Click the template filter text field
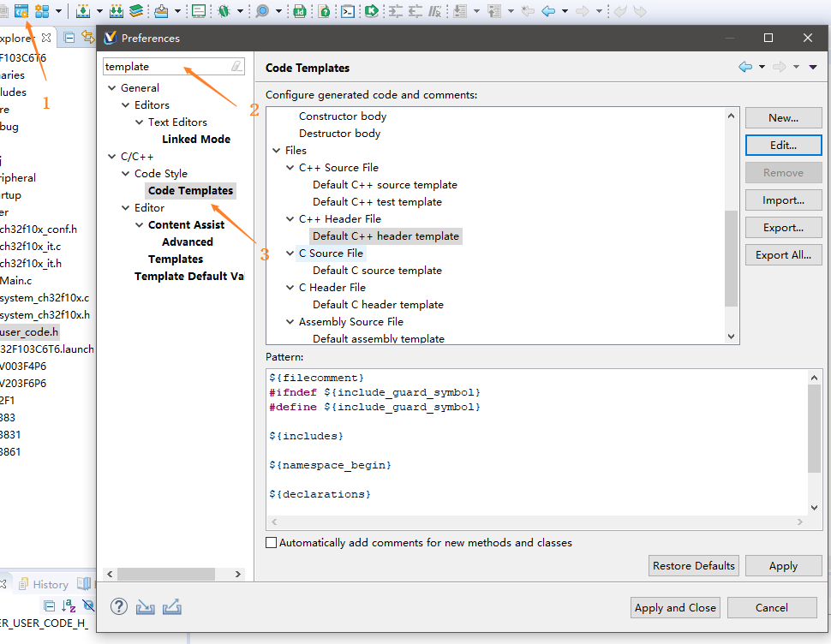This screenshot has height=644, width=831. tap(167, 66)
